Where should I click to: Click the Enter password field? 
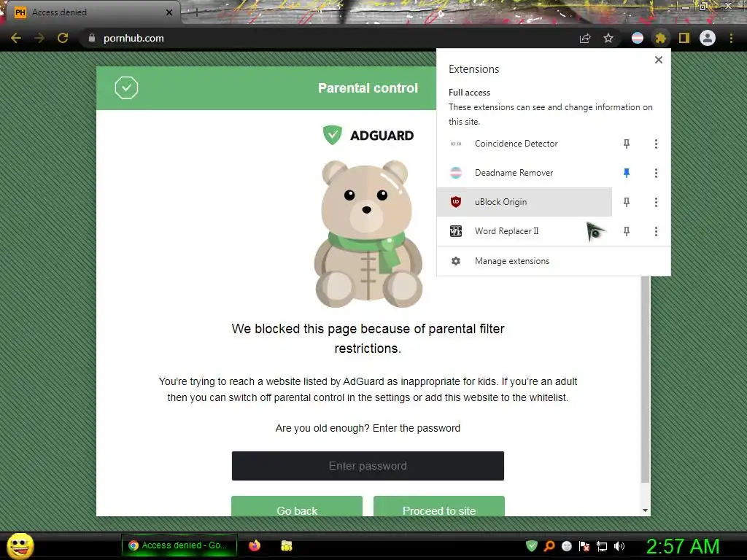coord(368,466)
